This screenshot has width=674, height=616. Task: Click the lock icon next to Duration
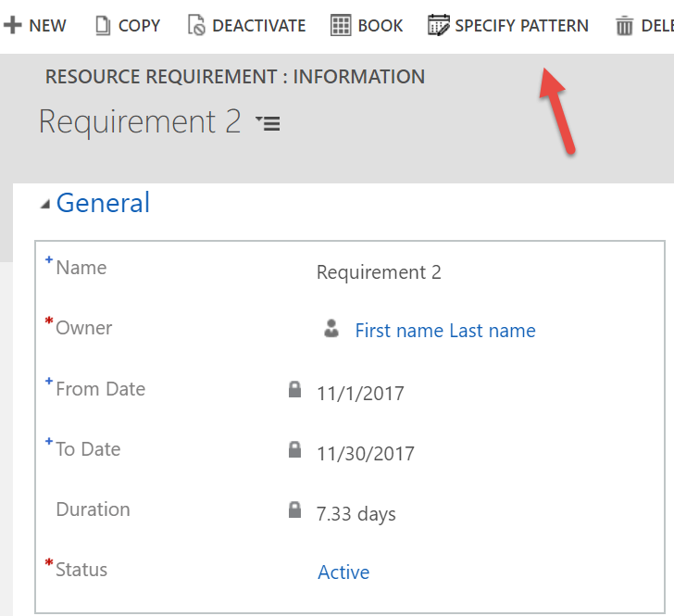tap(295, 510)
